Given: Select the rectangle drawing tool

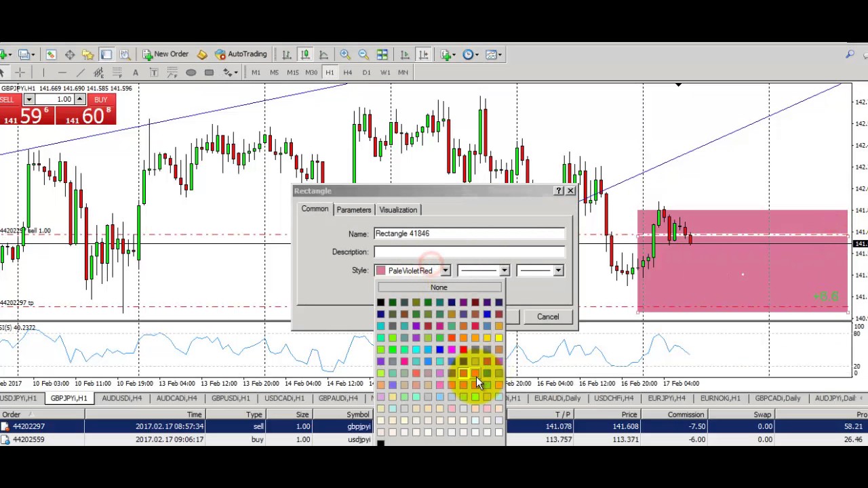Looking at the screenshot, I should click(x=209, y=73).
